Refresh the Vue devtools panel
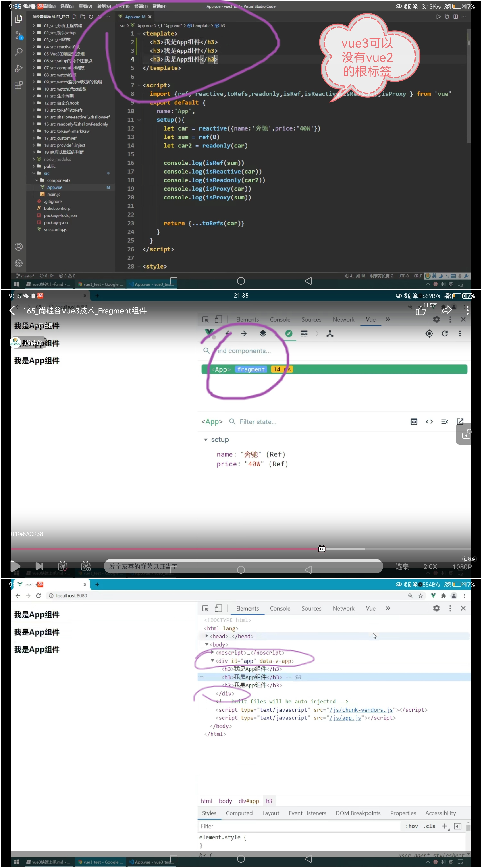 click(x=445, y=334)
